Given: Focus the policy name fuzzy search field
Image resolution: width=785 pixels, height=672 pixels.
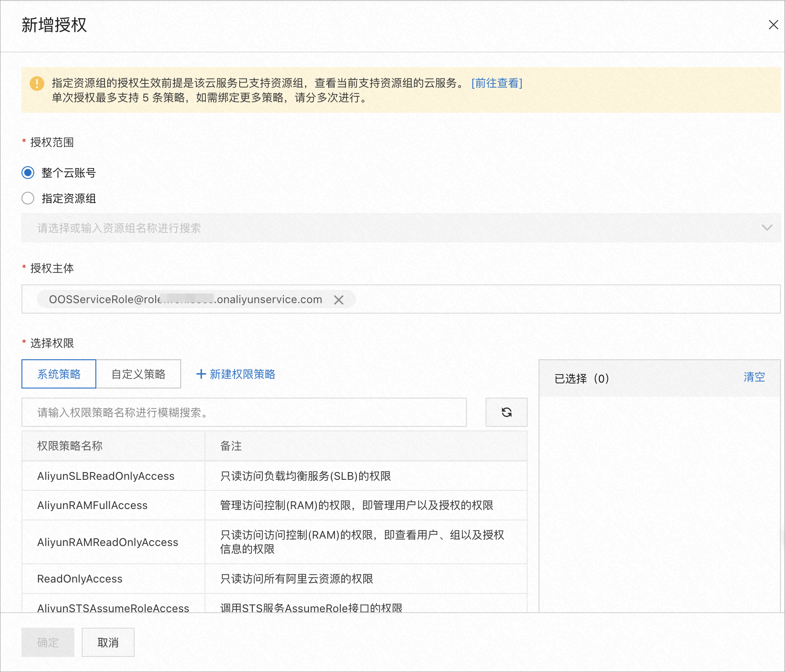Looking at the screenshot, I should click(244, 412).
